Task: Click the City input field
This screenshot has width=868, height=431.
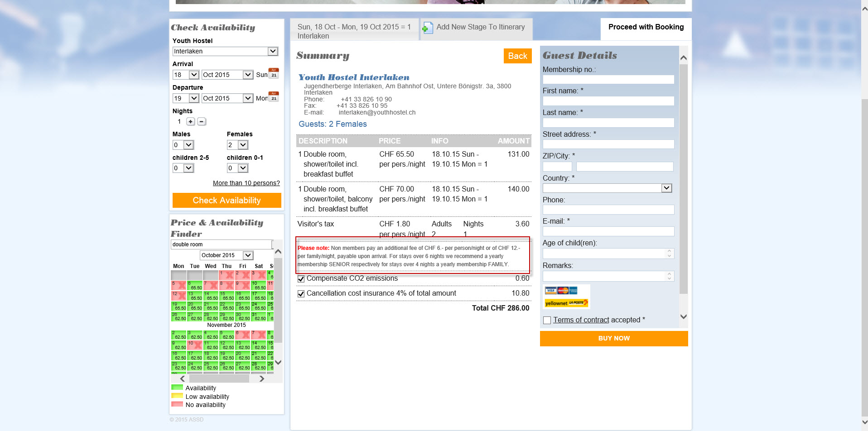Action: pos(625,167)
